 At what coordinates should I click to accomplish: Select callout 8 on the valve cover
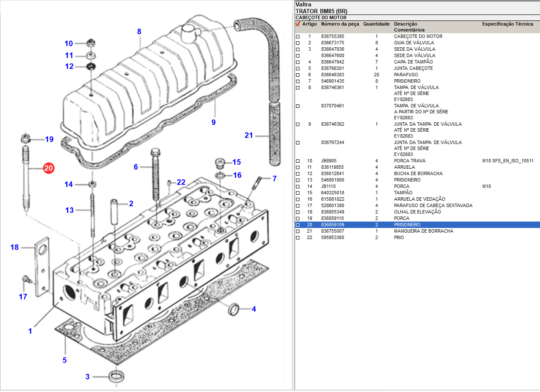tap(139, 32)
